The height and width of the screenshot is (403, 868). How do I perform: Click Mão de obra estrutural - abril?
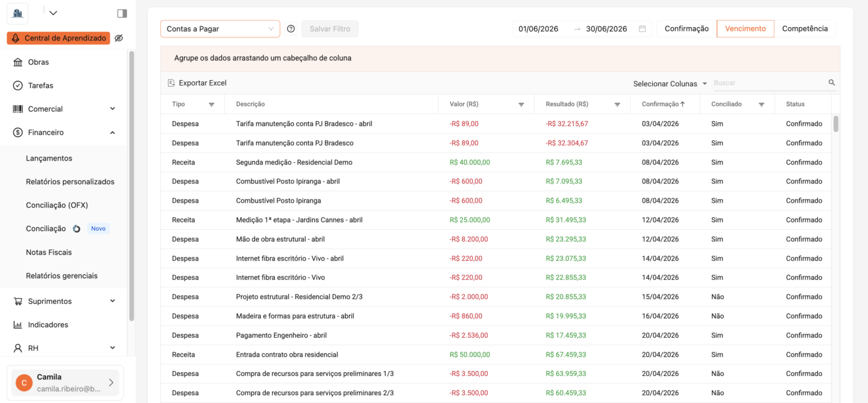pos(280,239)
